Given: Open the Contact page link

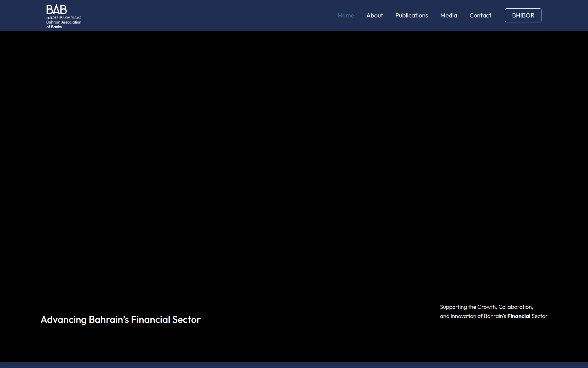Looking at the screenshot, I should 480,15.
